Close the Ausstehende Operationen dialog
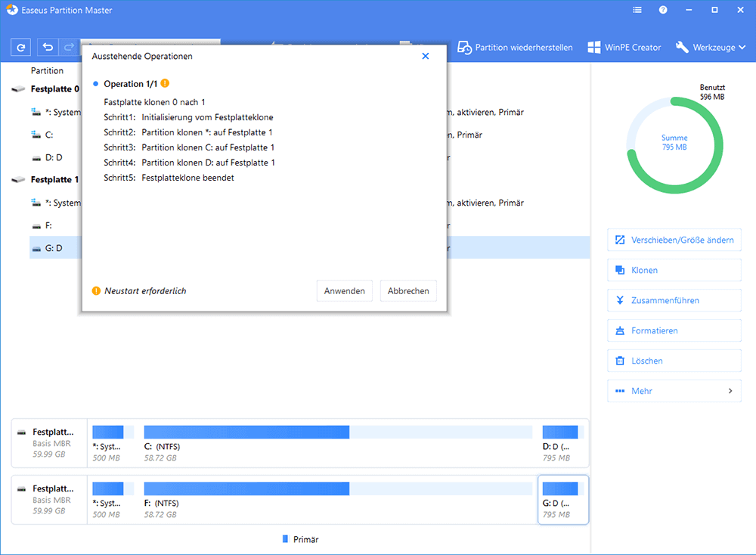The height and width of the screenshot is (555, 756). (x=425, y=56)
